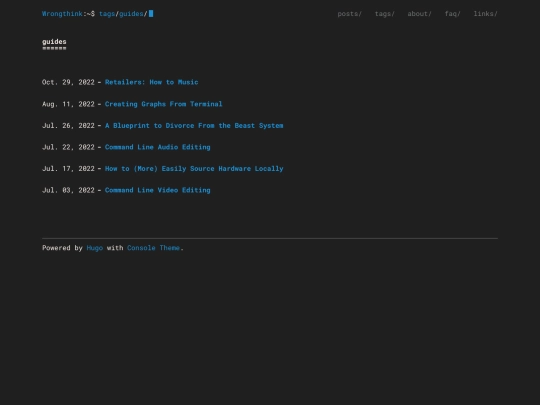
Task: Open 'Creating Graphs From Terminal' post
Action: [164, 104]
